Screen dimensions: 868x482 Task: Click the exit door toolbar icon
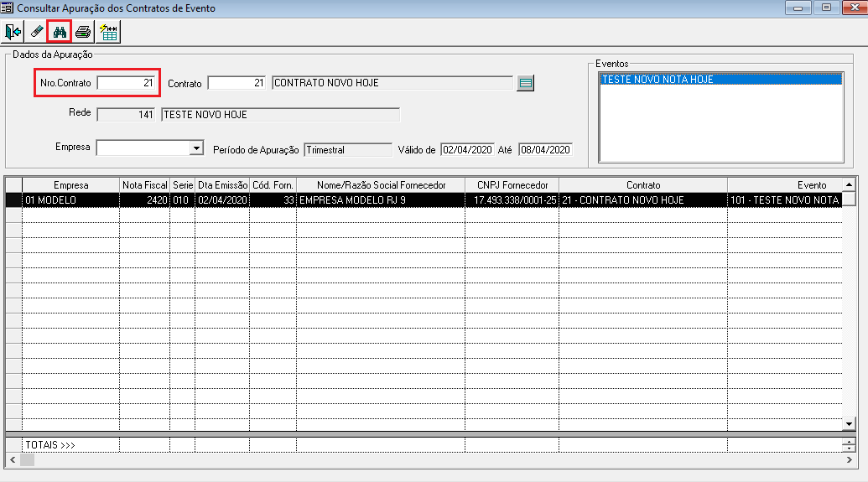point(13,32)
